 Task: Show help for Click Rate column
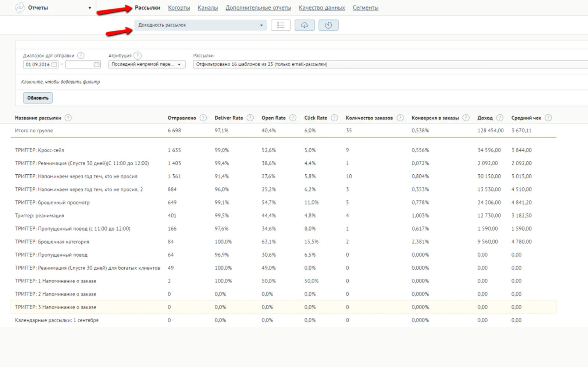point(334,118)
